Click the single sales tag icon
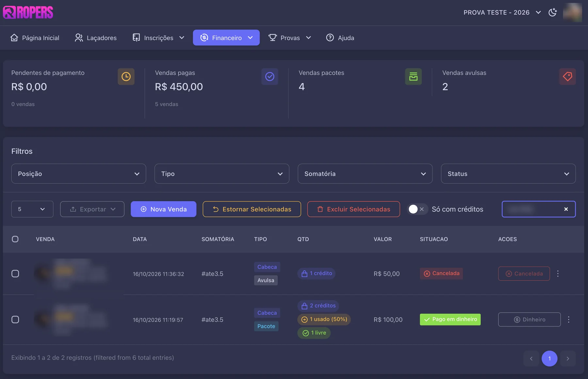Image resolution: width=588 pixels, height=379 pixels. [x=567, y=76]
